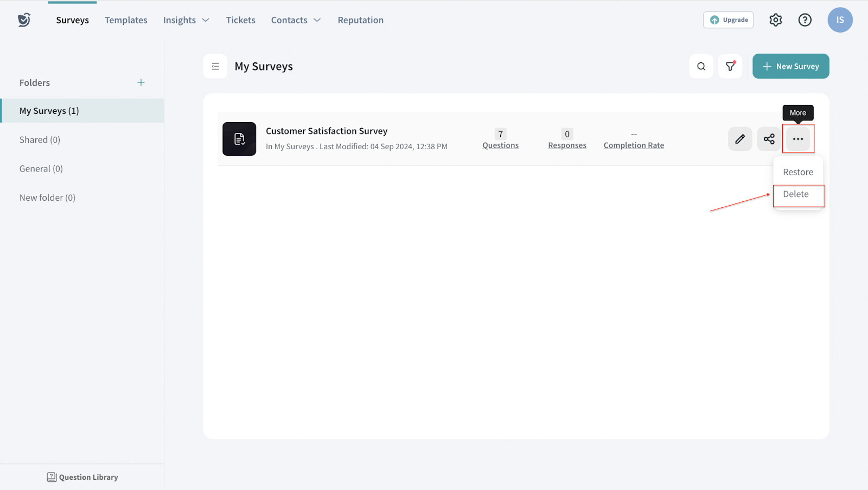Open the settings gear icon
Screen dimensions: 868x490
[775, 20]
